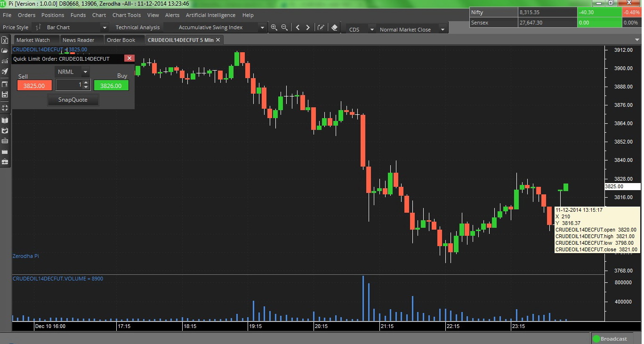This screenshot has height=344, width=644.
Task: Click the Sensex index row
Action: 555,23
